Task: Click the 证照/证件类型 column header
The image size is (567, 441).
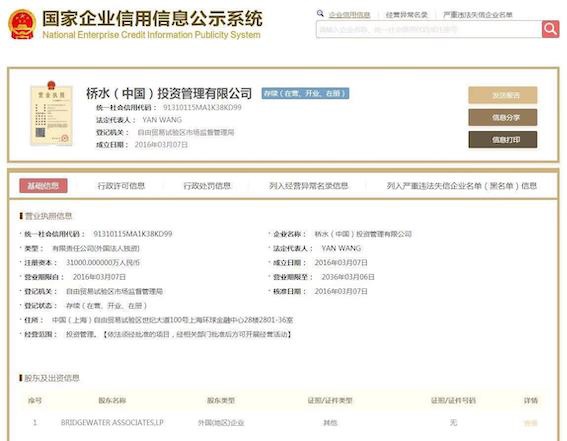Action: (330, 401)
